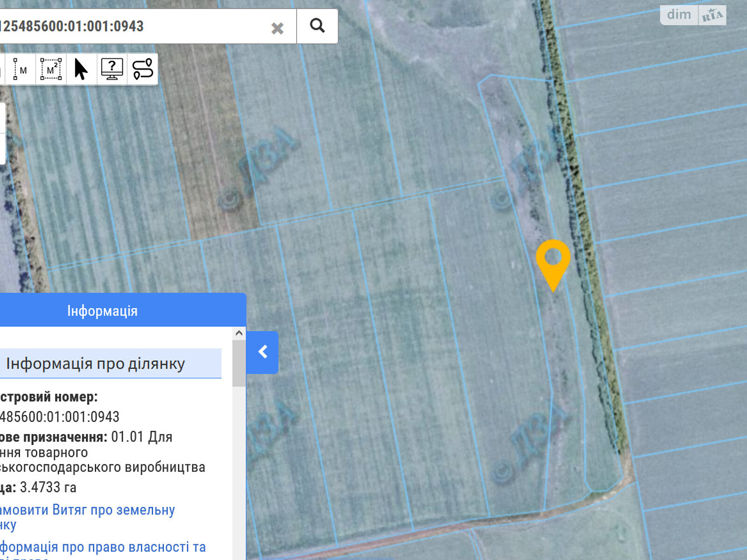Viewport: 747px width, 560px height.
Task: Click the info panel scrollbar thumb
Action: point(239,364)
